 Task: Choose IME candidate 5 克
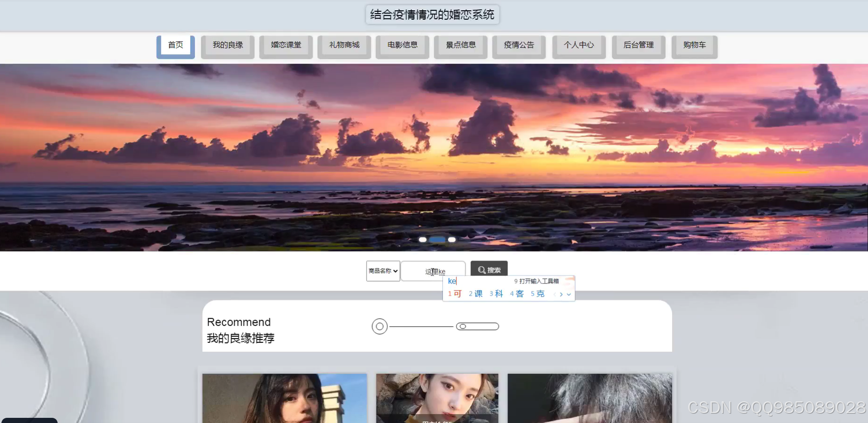click(x=538, y=294)
